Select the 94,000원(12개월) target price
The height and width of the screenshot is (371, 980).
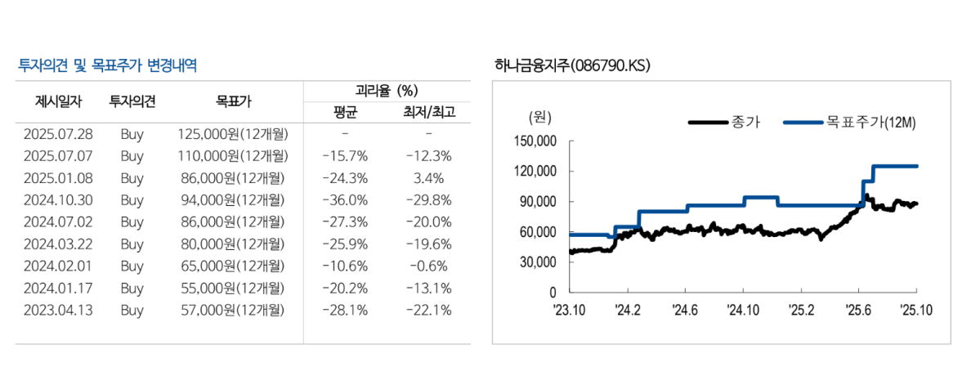click(x=233, y=199)
